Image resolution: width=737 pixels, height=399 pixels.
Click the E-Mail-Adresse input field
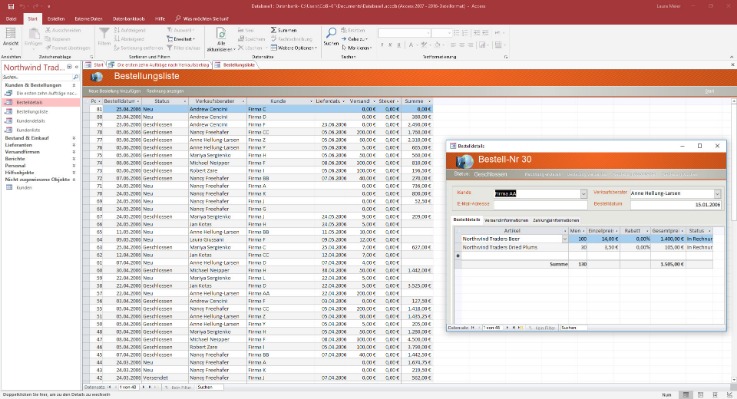pyautogui.click(x=541, y=204)
